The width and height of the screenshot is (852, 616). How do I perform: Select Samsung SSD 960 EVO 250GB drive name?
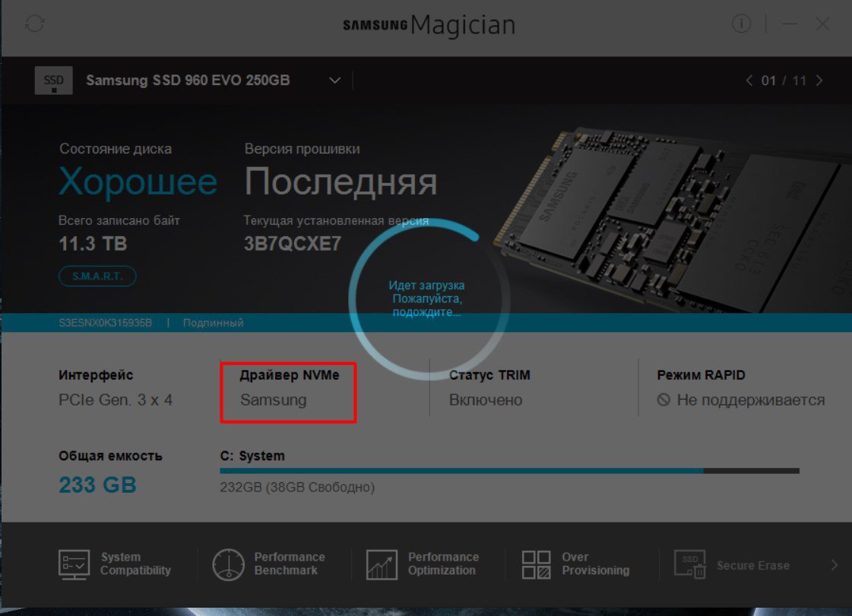click(188, 81)
